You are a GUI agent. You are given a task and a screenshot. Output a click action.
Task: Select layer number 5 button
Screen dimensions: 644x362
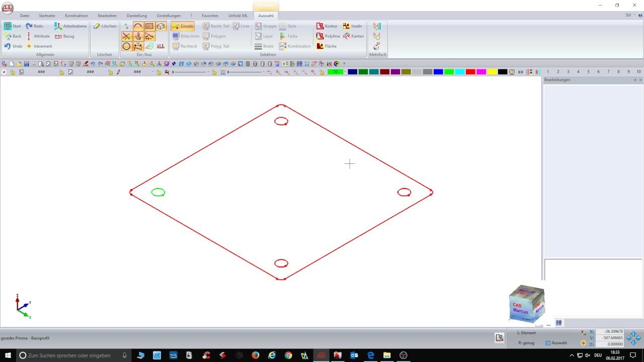click(588, 72)
